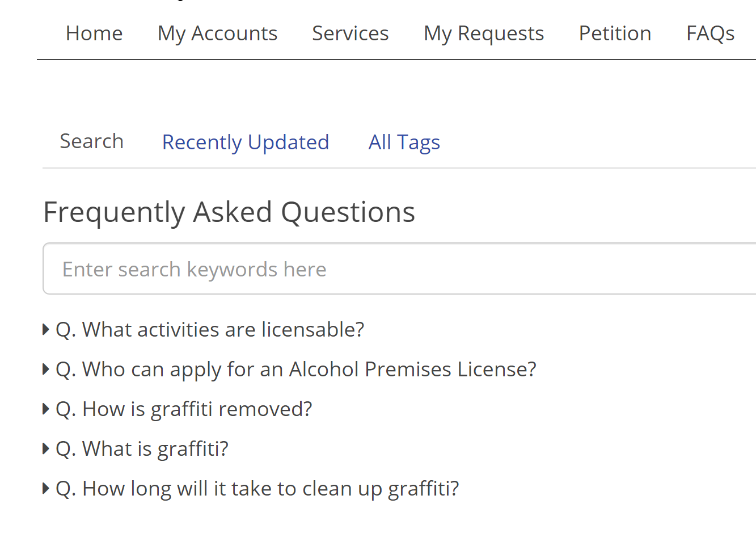Open question on how long graffiti cleanup takes
This screenshot has width=756, height=533.
(x=257, y=489)
